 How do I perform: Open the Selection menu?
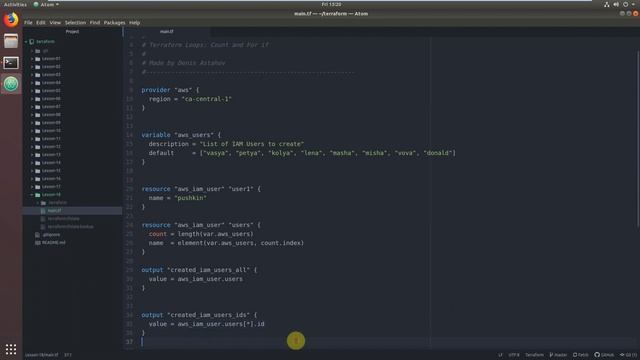[x=75, y=23]
